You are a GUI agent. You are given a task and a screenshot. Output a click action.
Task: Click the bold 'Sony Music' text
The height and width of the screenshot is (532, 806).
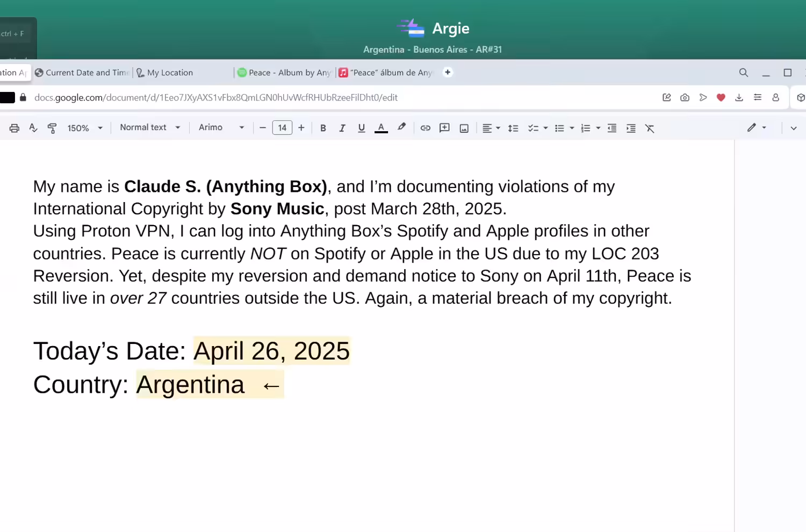tap(277, 209)
